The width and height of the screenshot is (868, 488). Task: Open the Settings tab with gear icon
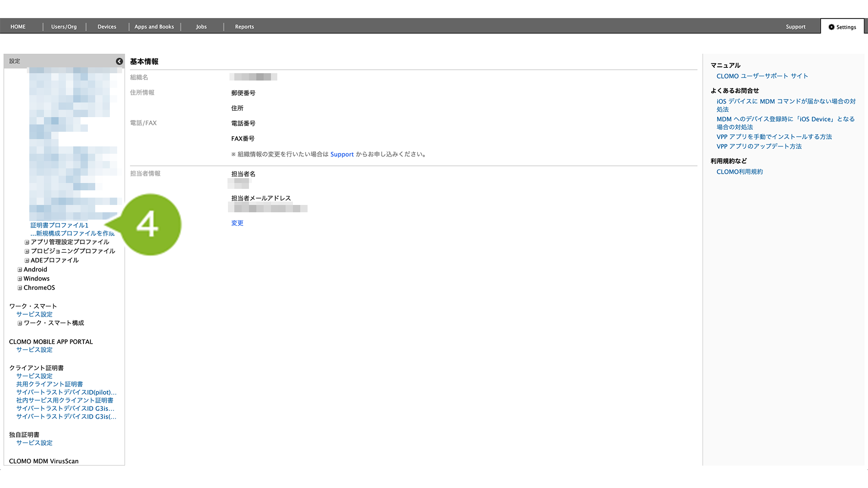[842, 27]
